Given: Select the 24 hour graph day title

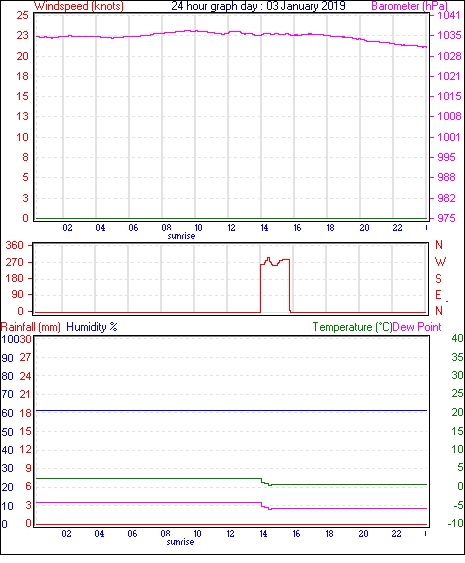Looking at the screenshot, I should pyautogui.click(x=258, y=6).
